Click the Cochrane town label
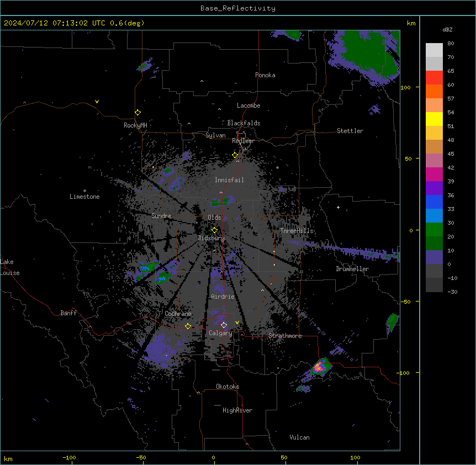 click(x=178, y=314)
